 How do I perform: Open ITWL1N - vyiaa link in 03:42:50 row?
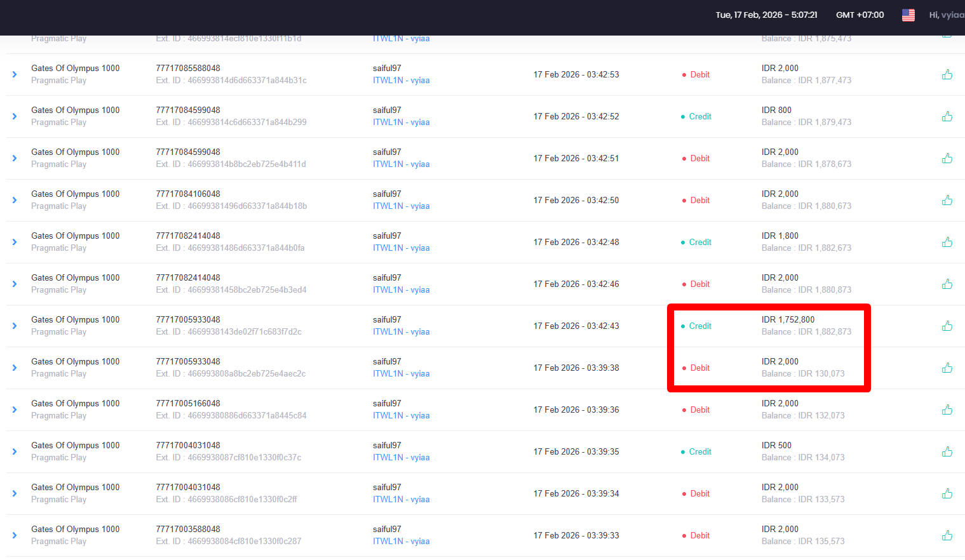tap(401, 206)
